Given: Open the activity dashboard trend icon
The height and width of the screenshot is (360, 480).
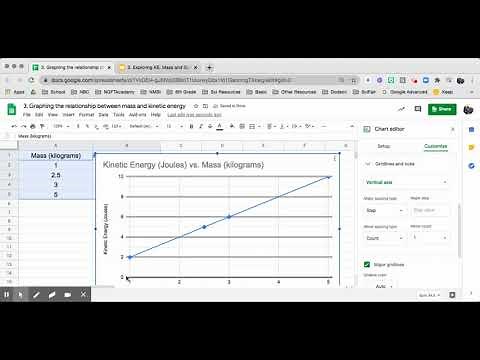Looking at the screenshot, I should (402, 109).
